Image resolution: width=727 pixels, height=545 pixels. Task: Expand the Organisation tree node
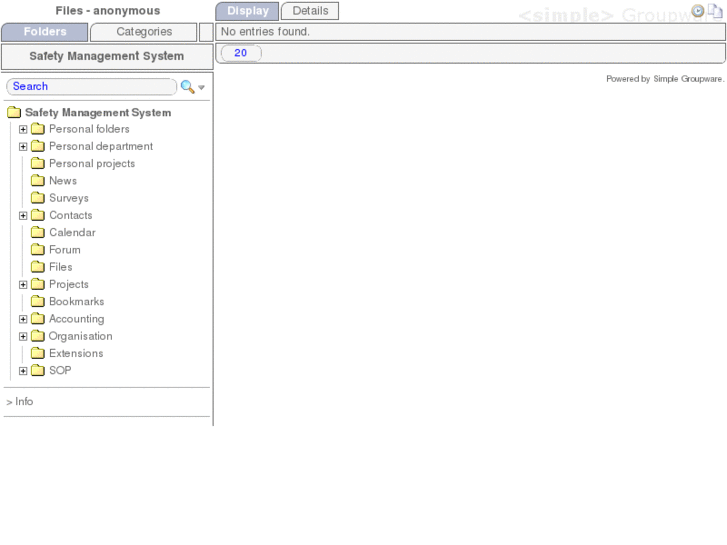click(23, 336)
